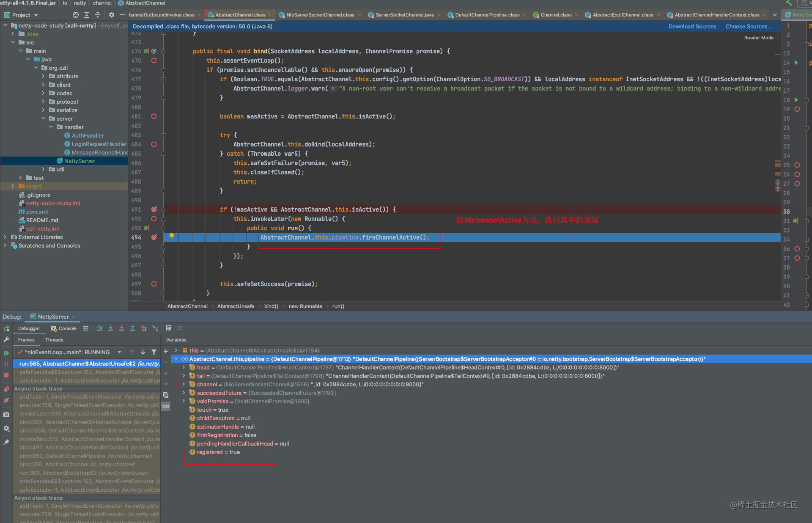Toggle the breakpoint on line 499

tap(154, 284)
